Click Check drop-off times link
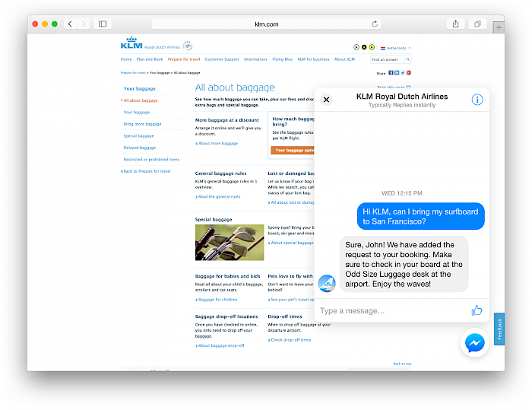 point(290,340)
